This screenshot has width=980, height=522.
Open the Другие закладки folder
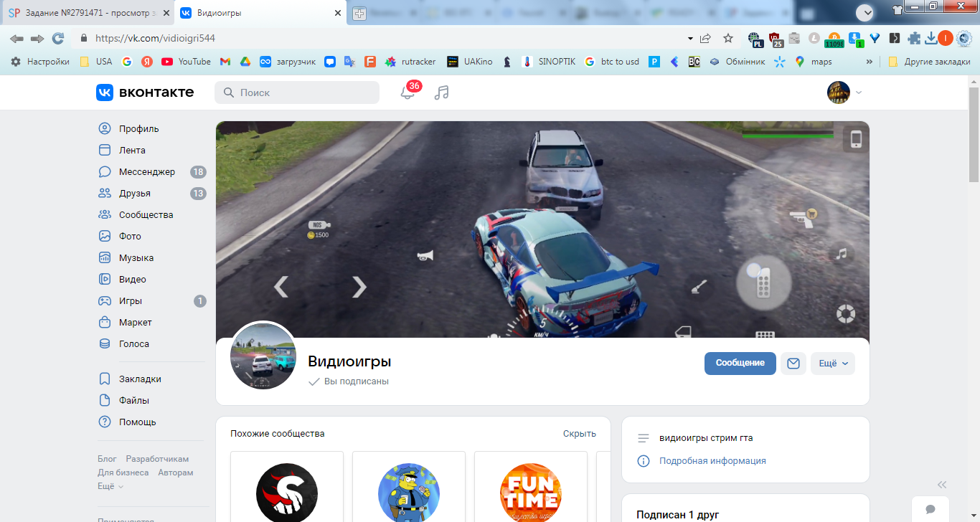928,62
